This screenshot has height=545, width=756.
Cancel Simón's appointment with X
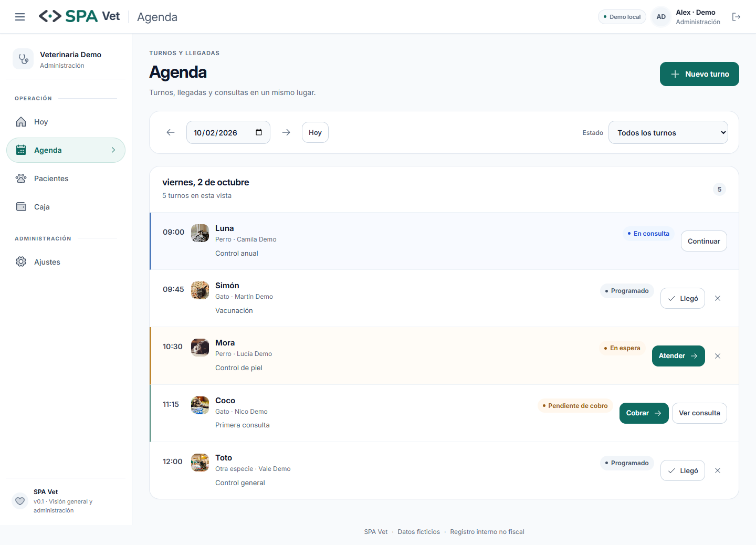[x=718, y=298]
